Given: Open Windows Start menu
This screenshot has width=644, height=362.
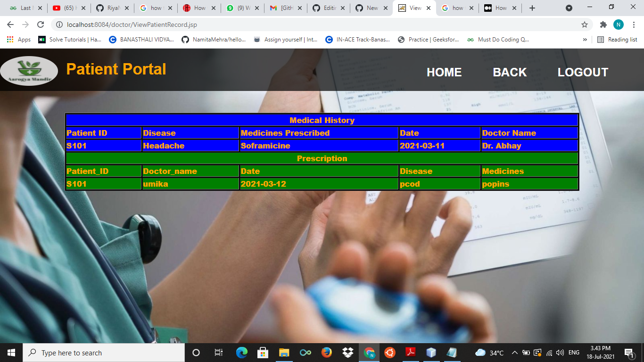Looking at the screenshot, I should (x=11, y=353).
